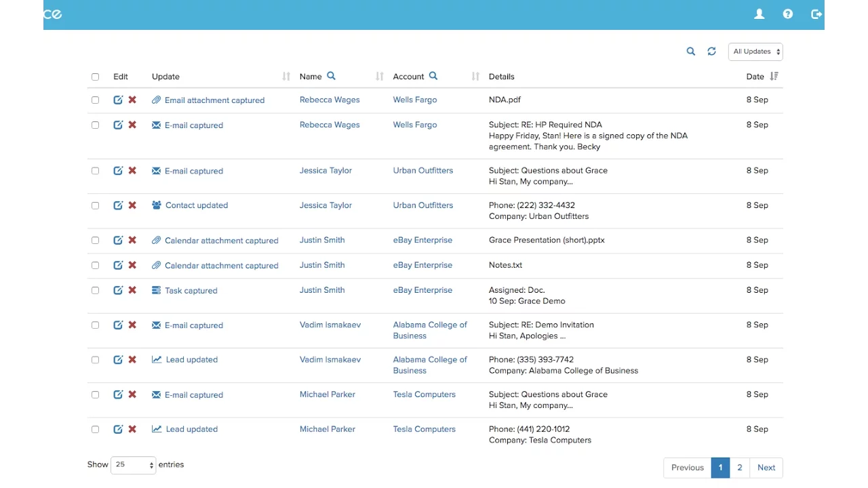
Task: Check the Task captured row checkbox
Action: point(95,290)
